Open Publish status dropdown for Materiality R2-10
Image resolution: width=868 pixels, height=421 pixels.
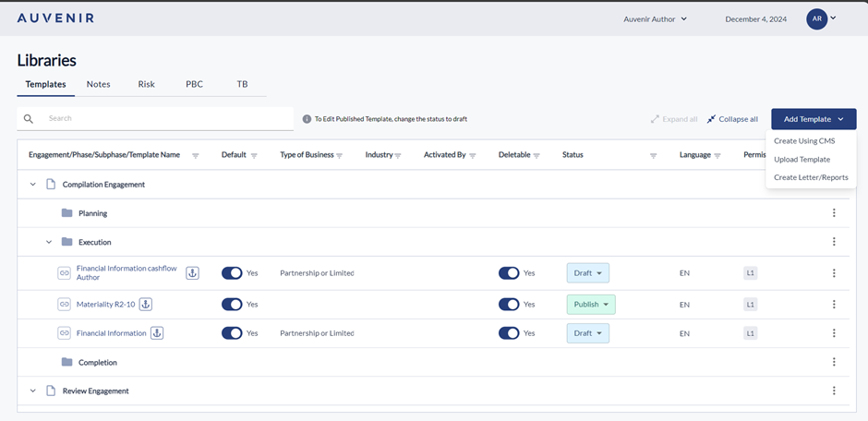(590, 304)
